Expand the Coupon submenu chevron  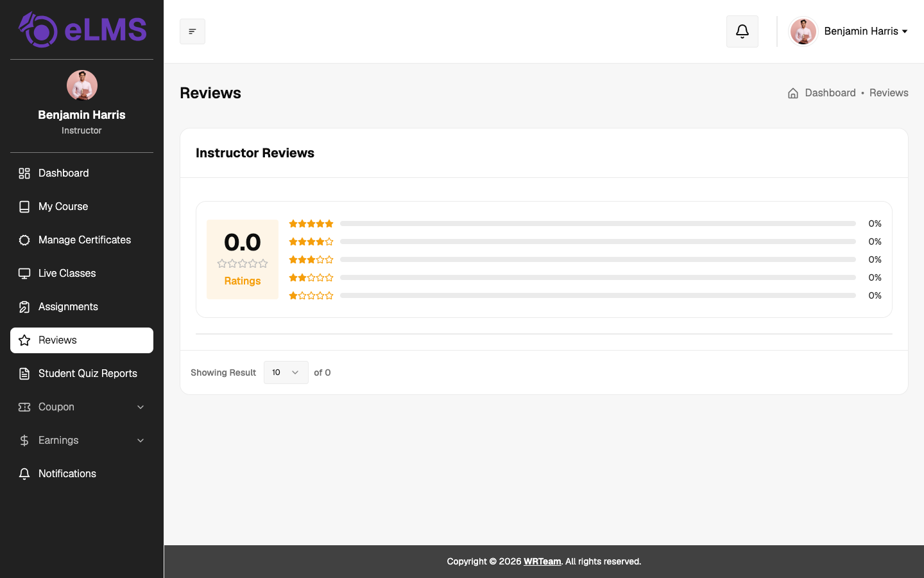[x=141, y=407]
